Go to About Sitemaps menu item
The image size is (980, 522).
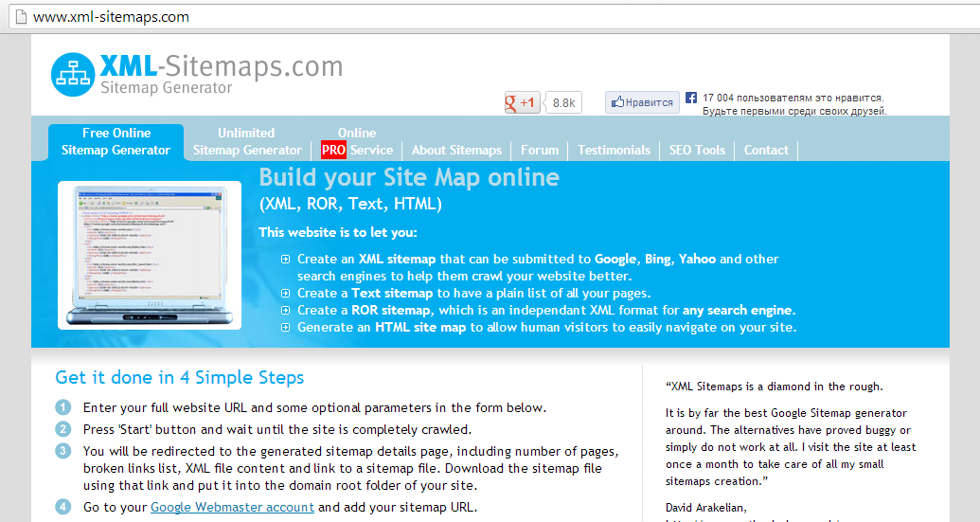[x=457, y=150]
